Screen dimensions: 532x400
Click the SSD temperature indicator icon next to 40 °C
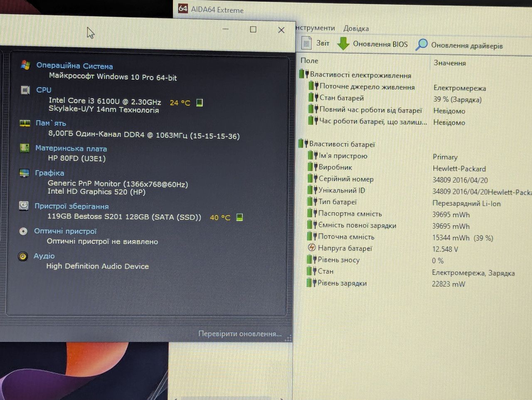(x=239, y=217)
